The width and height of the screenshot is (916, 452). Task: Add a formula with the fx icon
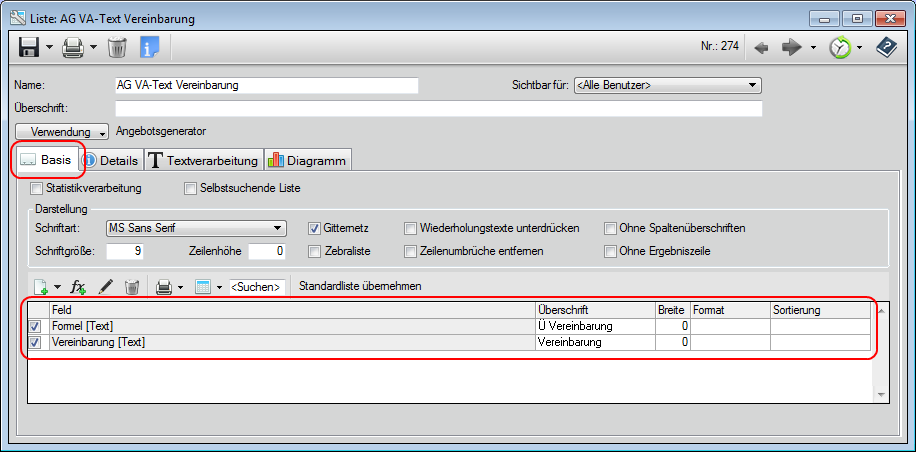[78, 287]
